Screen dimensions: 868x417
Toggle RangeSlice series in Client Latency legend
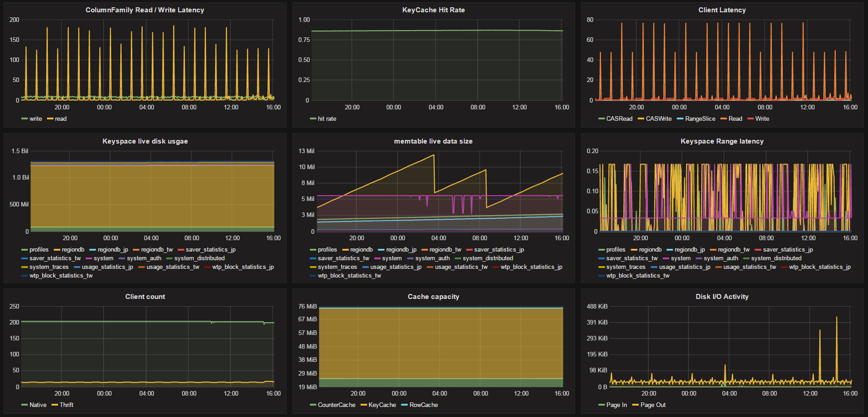click(x=700, y=119)
